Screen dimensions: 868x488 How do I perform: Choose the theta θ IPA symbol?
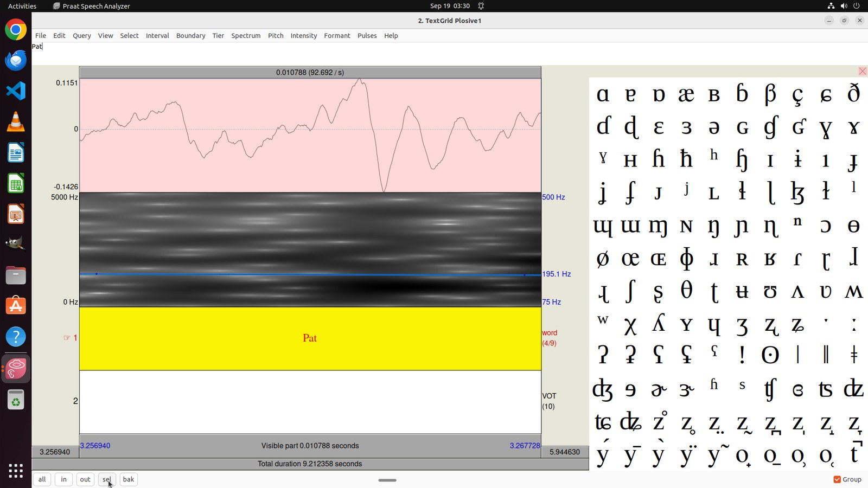pyautogui.click(x=686, y=291)
